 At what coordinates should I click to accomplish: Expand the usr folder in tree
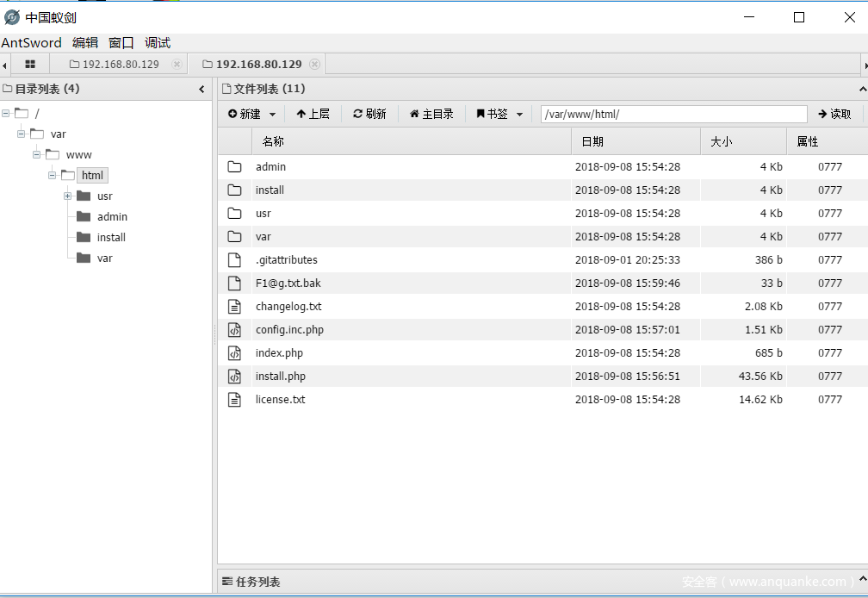pos(67,196)
